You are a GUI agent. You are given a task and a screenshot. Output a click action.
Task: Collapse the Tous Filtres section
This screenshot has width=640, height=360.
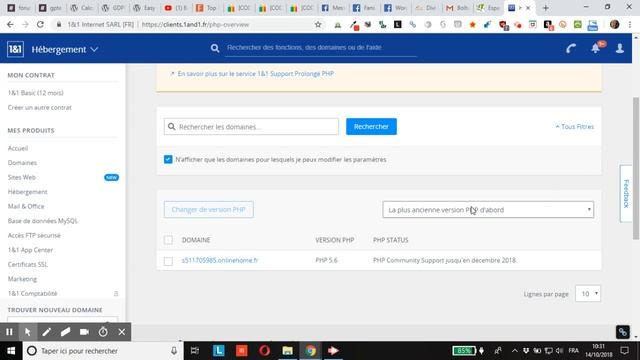pos(574,127)
